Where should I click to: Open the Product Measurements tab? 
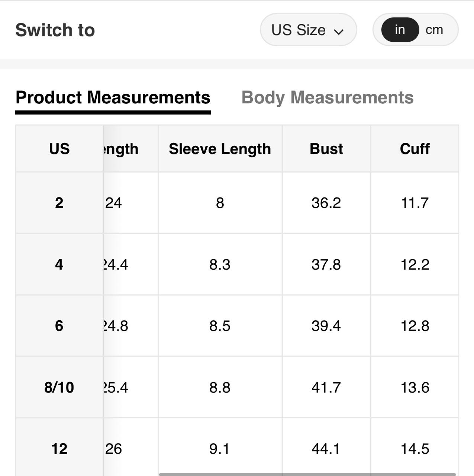tap(113, 98)
